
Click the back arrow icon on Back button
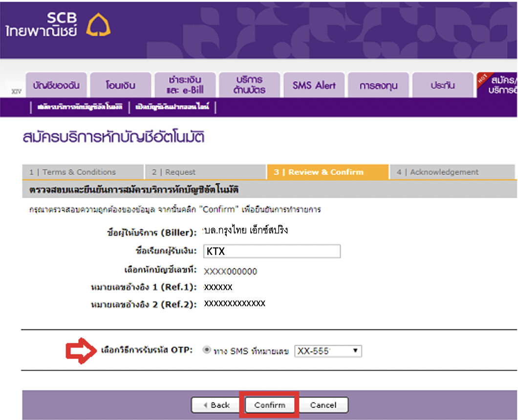click(206, 405)
